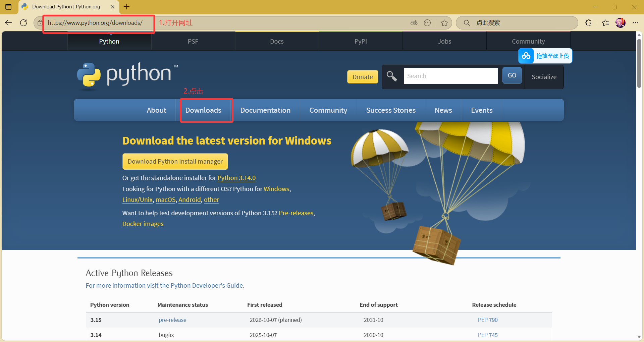The height and width of the screenshot is (342, 644).
Task: Open the Success Stories menu
Action: (x=391, y=110)
